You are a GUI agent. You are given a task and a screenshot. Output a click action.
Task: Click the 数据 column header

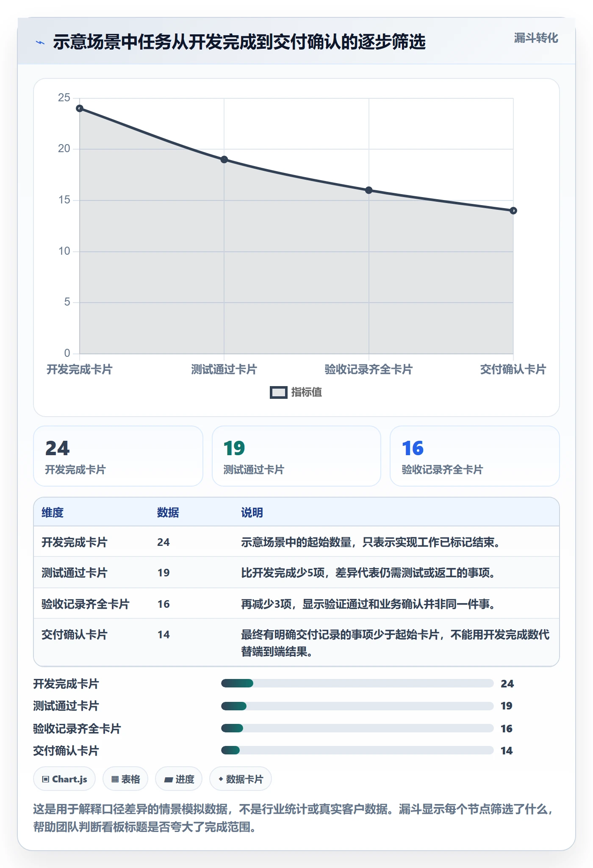point(168,512)
